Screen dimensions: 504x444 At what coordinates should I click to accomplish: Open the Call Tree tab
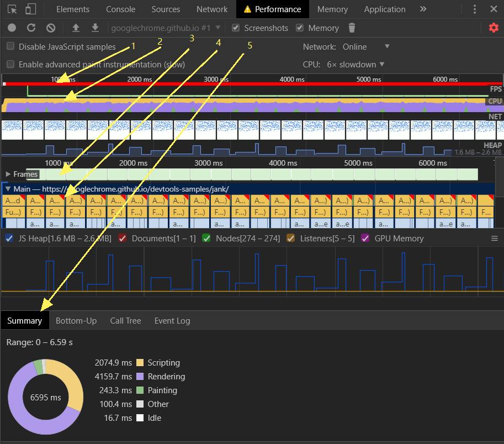click(125, 321)
